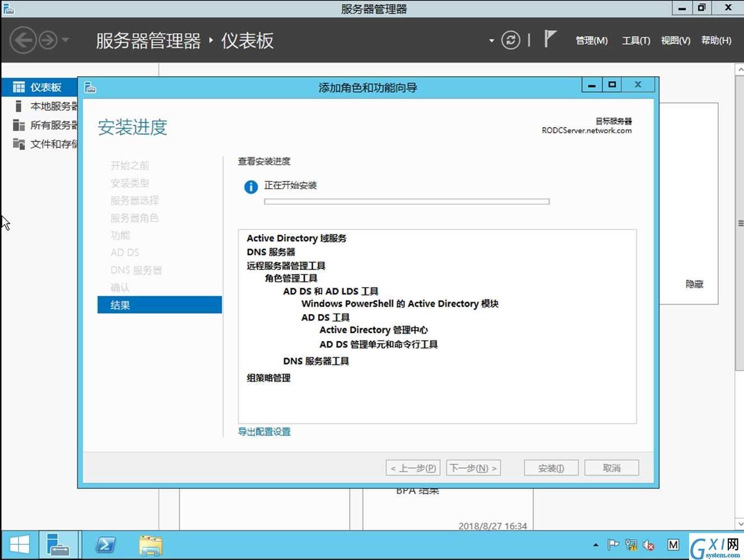Viewport: 744px width, 560px height.
Task: Select the 服务器角色 step in wizard sidebar
Action: click(x=134, y=218)
